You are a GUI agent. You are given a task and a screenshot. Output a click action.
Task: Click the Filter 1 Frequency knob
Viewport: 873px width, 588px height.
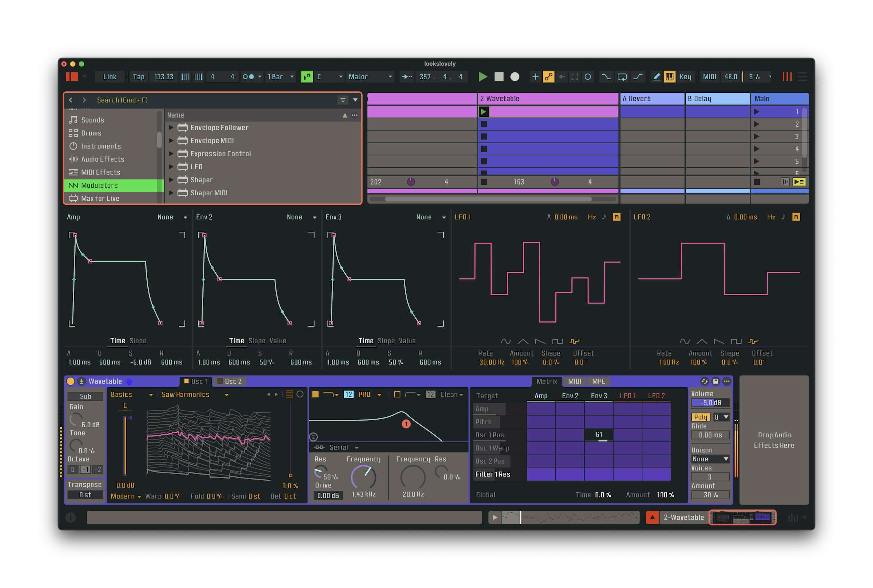[x=363, y=477]
